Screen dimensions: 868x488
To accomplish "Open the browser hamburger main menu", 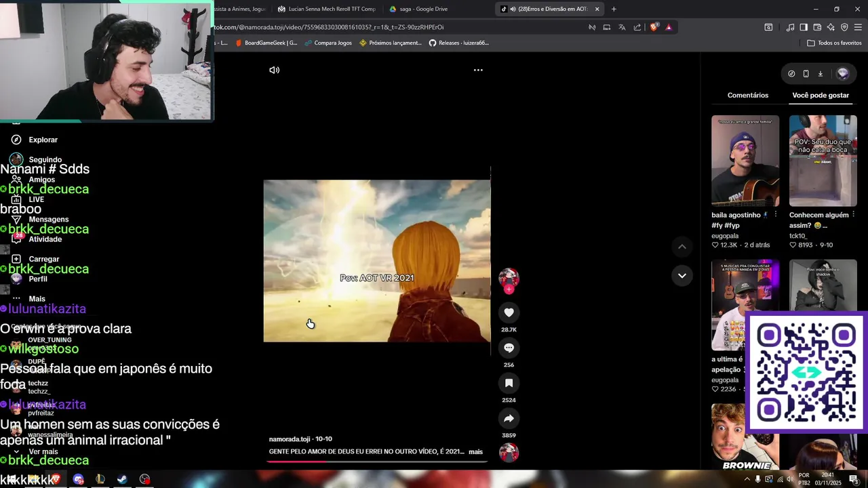I will click(x=858, y=27).
